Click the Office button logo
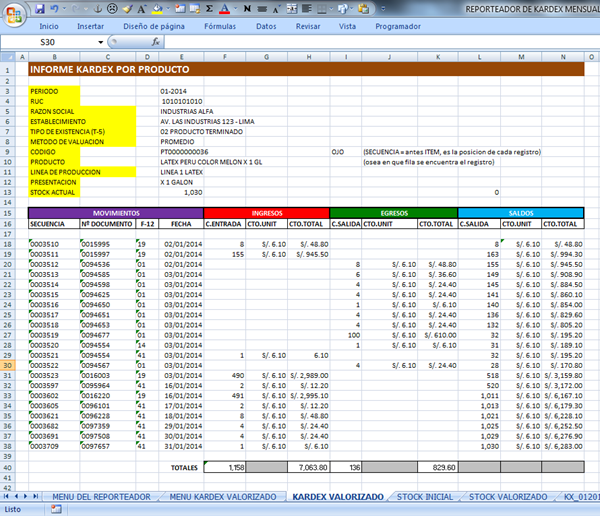The image size is (600, 516). [x=12, y=11]
